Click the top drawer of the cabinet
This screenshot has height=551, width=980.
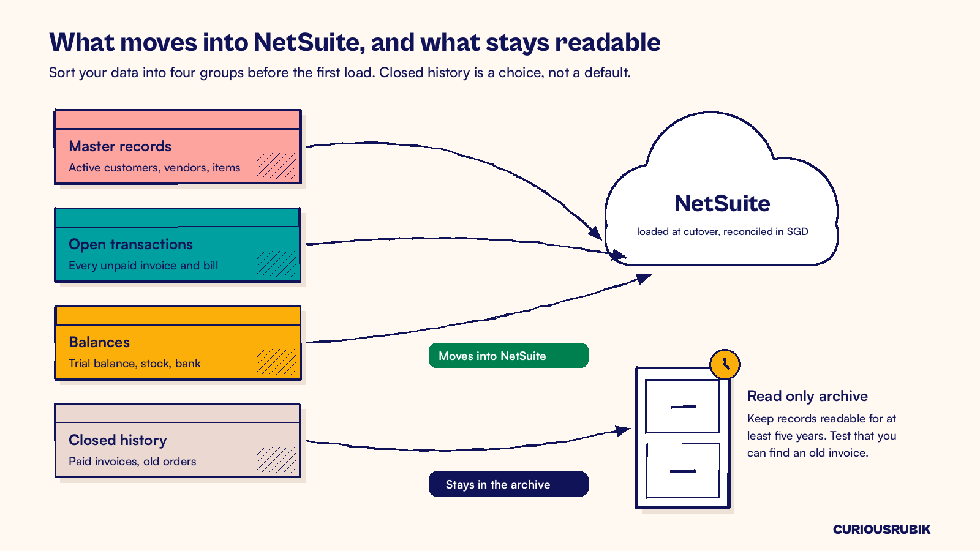[x=683, y=407]
